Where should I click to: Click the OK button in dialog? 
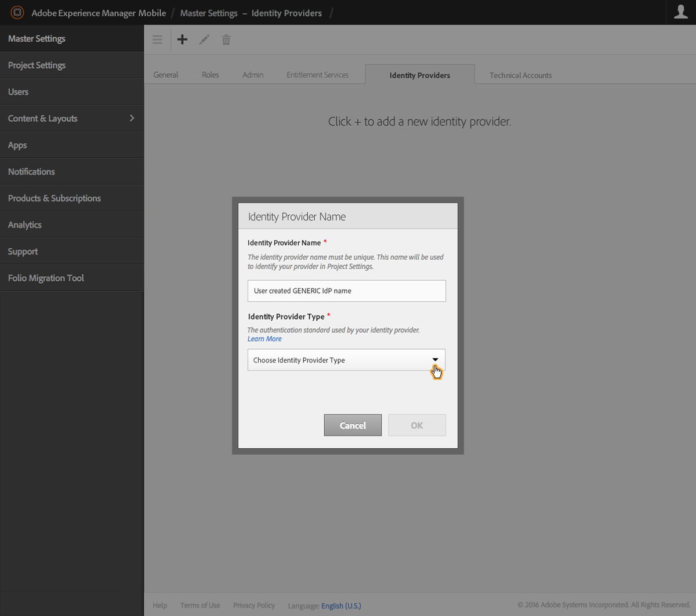[x=417, y=425]
